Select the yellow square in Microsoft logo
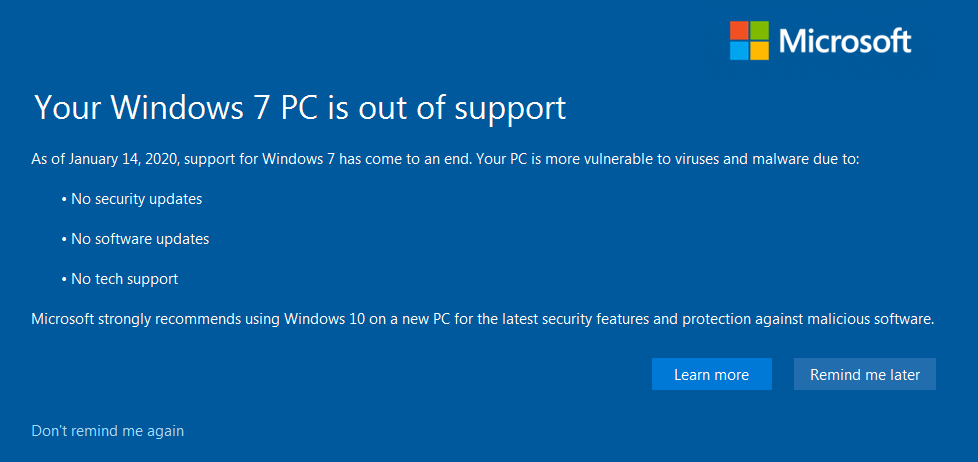The height and width of the screenshot is (462, 978). (759, 51)
